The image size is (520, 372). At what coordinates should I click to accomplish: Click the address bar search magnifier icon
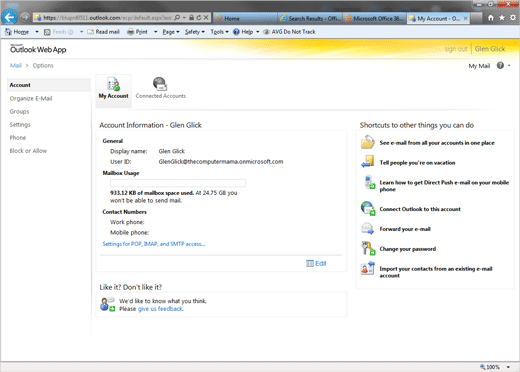click(x=177, y=17)
